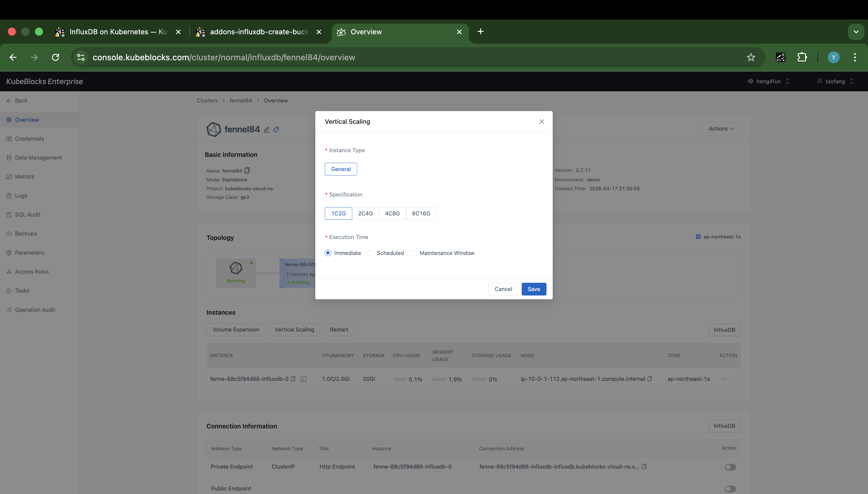Open Overview in the sidebar
The image size is (868, 494).
click(x=39, y=120)
